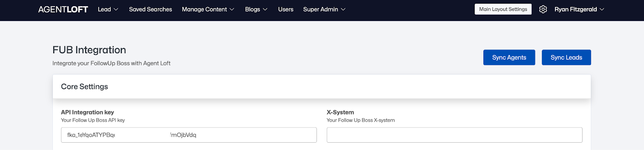The width and height of the screenshot is (644, 150).
Task: Open the Ryan Fitzgerald user chevron
Action: tap(602, 9)
